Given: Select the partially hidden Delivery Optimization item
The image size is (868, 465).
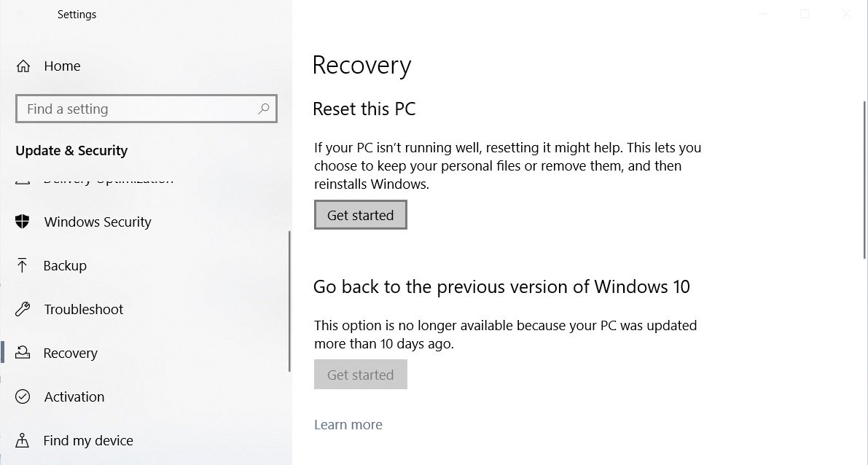Looking at the screenshot, I should point(108,180).
